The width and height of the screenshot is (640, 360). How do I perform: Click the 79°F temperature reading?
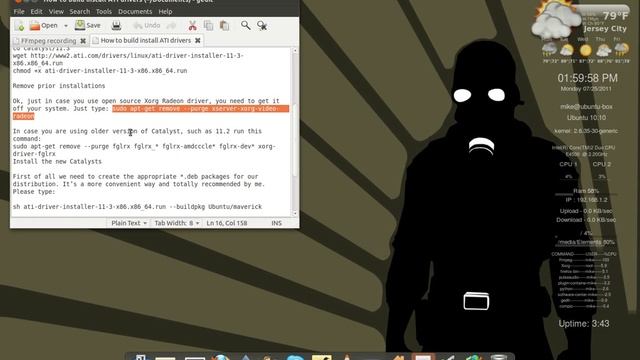click(616, 16)
